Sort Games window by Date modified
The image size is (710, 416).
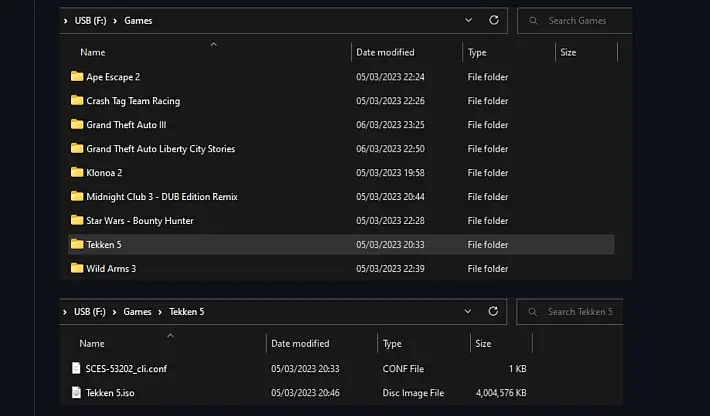(x=385, y=52)
